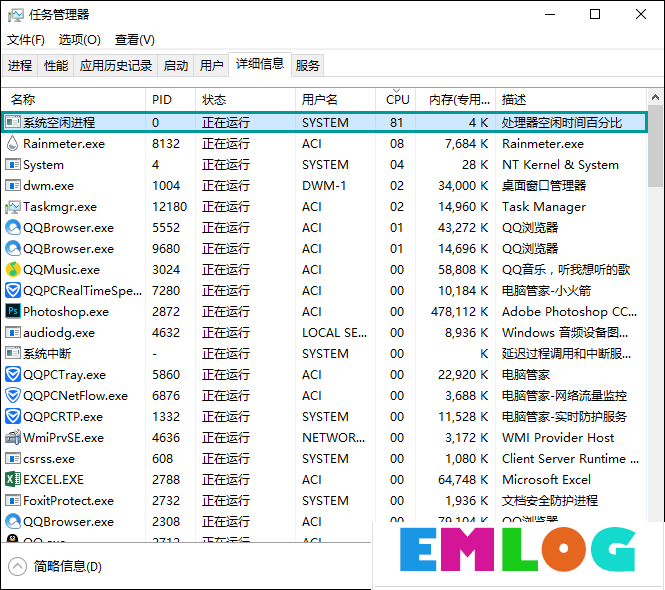
Task: Open the 文件(F) menu
Action: click(x=26, y=40)
